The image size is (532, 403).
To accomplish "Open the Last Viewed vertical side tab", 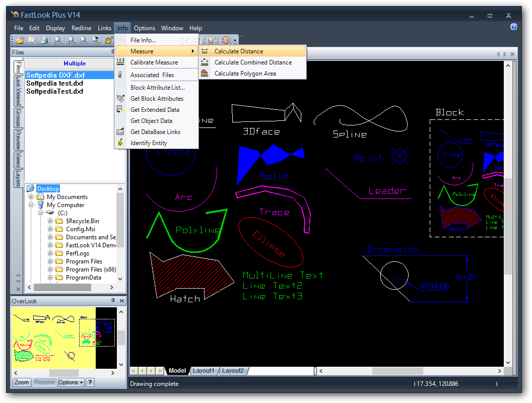I will tap(18, 91).
